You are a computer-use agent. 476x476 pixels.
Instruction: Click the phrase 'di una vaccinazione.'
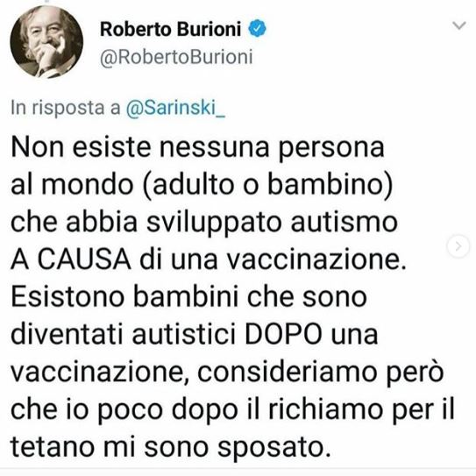pyautogui.click(x=273, y=259)
